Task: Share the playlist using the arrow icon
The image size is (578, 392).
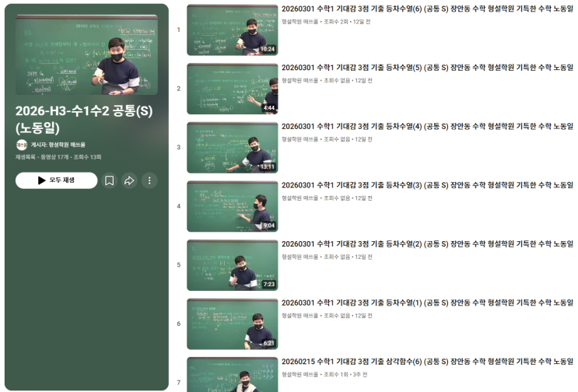Action: click(x=129, y=180)
